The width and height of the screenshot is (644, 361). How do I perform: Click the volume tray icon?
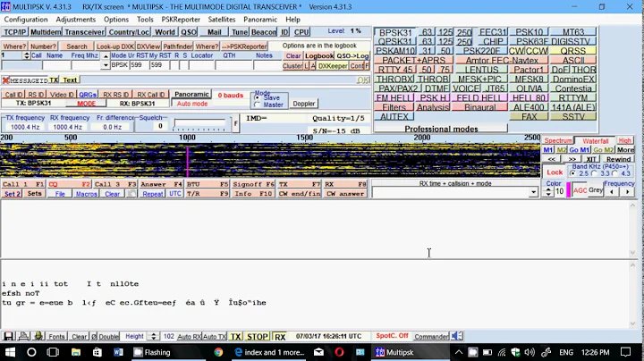pos(530,352)
